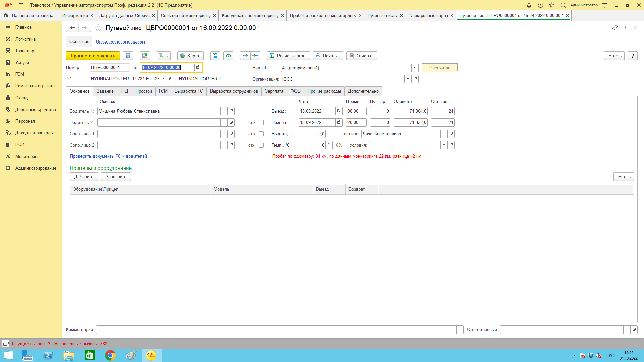Click the copy link icon of form
Screen dimensions: 644x362
pos(615,28)
